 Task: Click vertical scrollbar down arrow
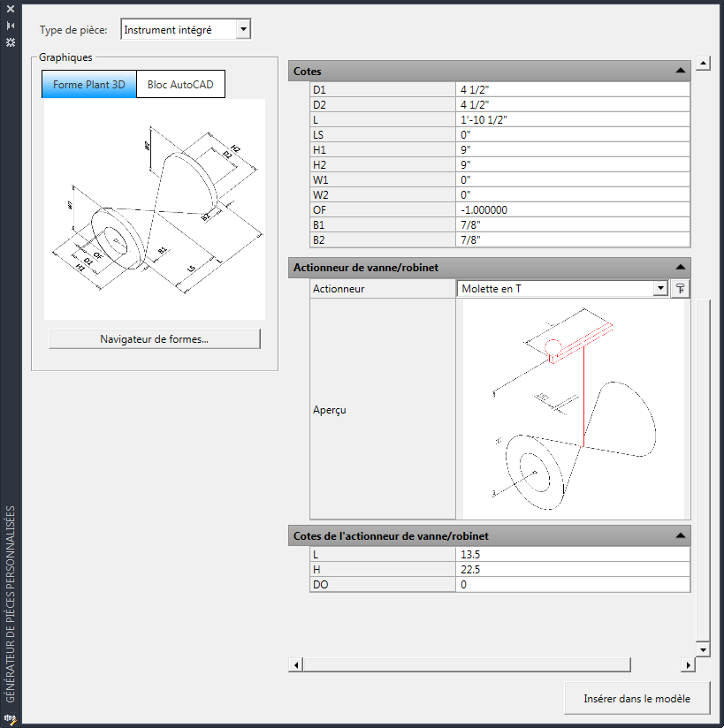[x=703, y=649]
